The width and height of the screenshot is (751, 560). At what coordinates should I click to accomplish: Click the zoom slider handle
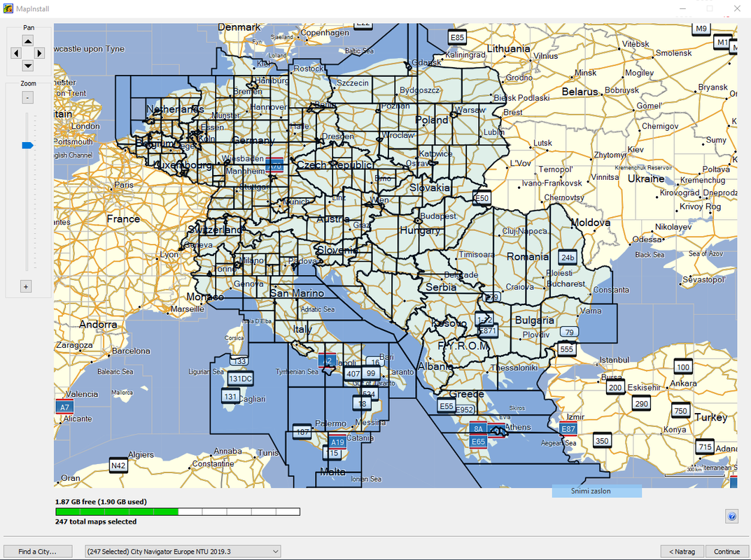pos(27,145)
